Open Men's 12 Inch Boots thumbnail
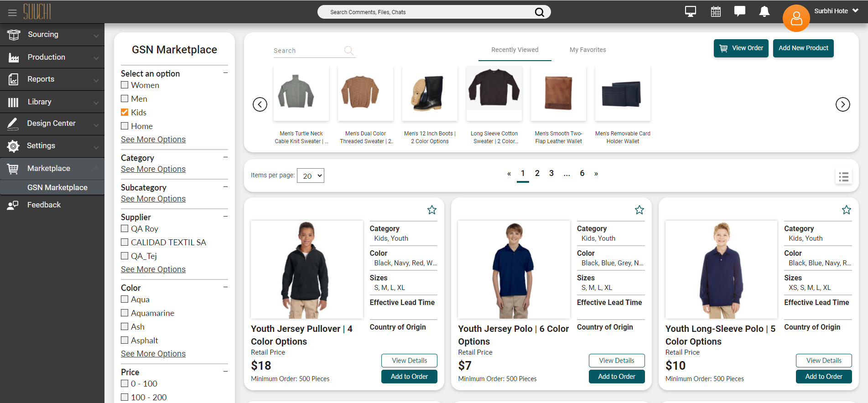The width and height of the screenshot is (868, 403). [430, 93]
